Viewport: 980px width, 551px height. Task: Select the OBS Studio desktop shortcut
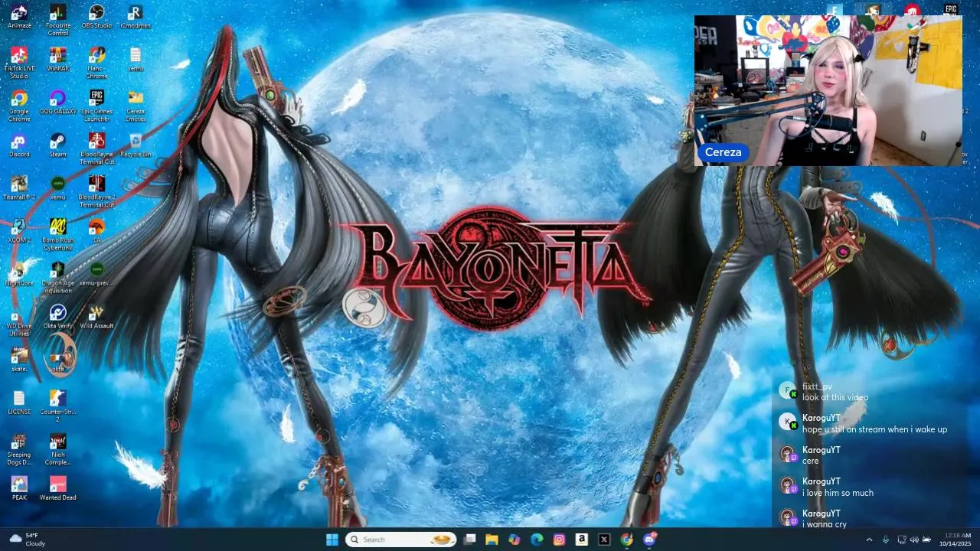pyautogui.click(x=96, y=17)
